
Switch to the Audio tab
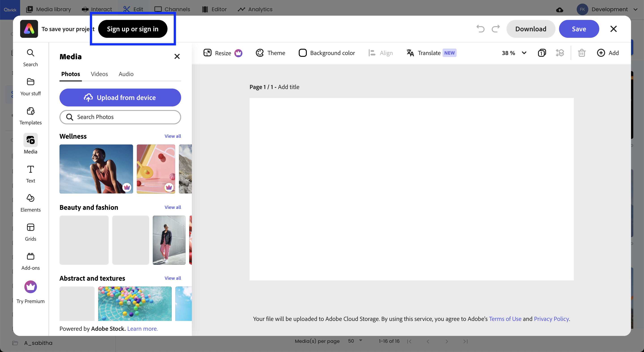(126, 74)
